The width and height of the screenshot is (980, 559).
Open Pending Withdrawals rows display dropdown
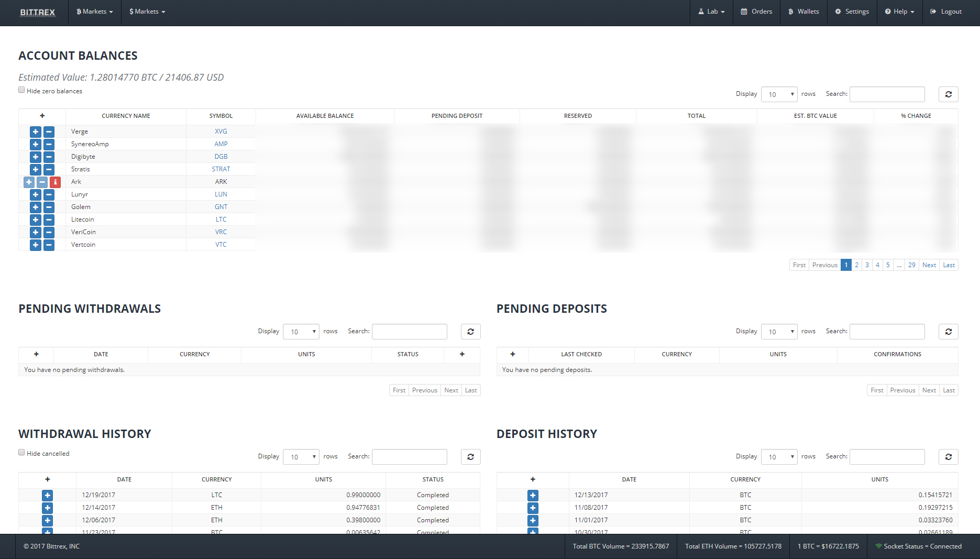pyautogui.click(x=301, y=332)
